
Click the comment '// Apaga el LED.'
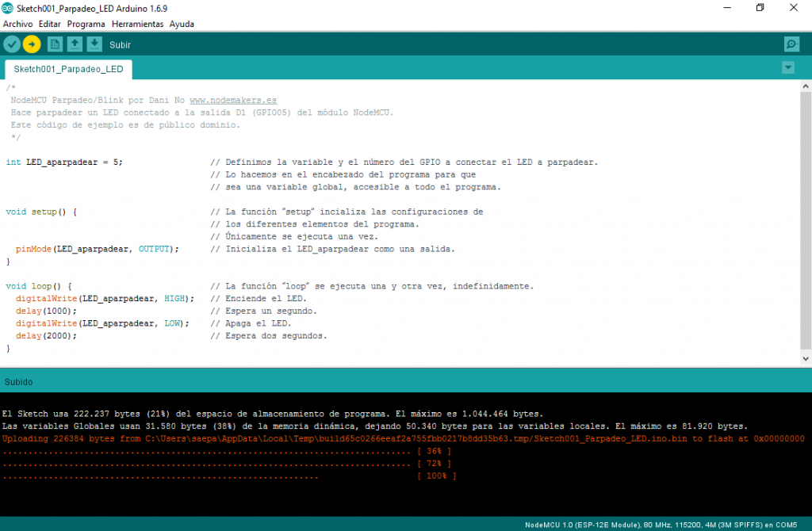coord(251,323)
